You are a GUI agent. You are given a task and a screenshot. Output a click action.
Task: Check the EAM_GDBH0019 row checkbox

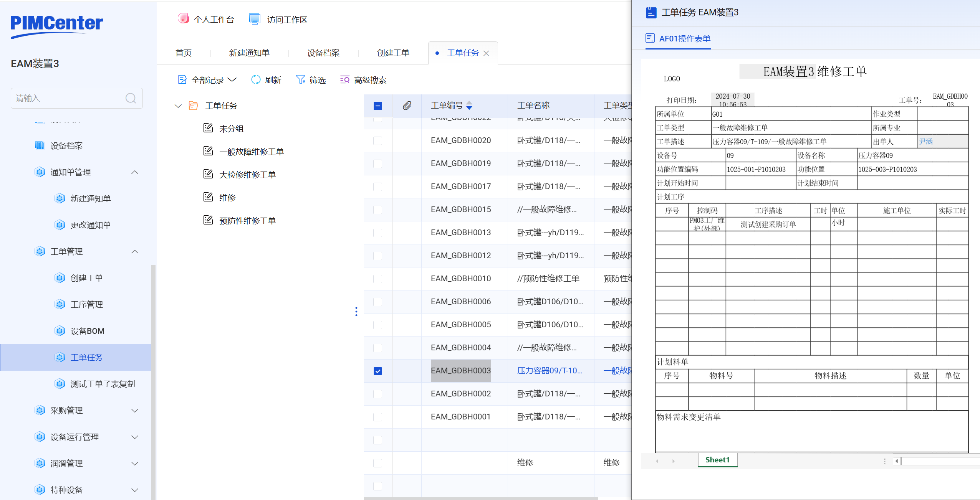[378, 164]
